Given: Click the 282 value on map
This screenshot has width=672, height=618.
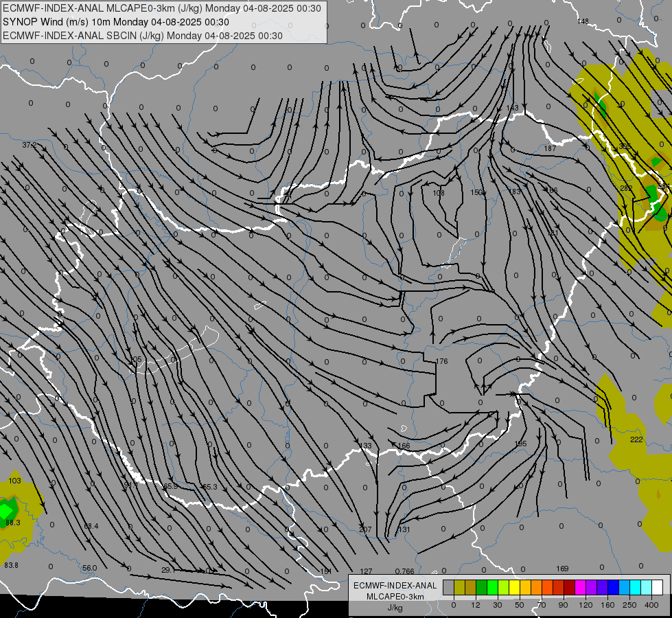Looking at the screenshot, I should point(626,188).
